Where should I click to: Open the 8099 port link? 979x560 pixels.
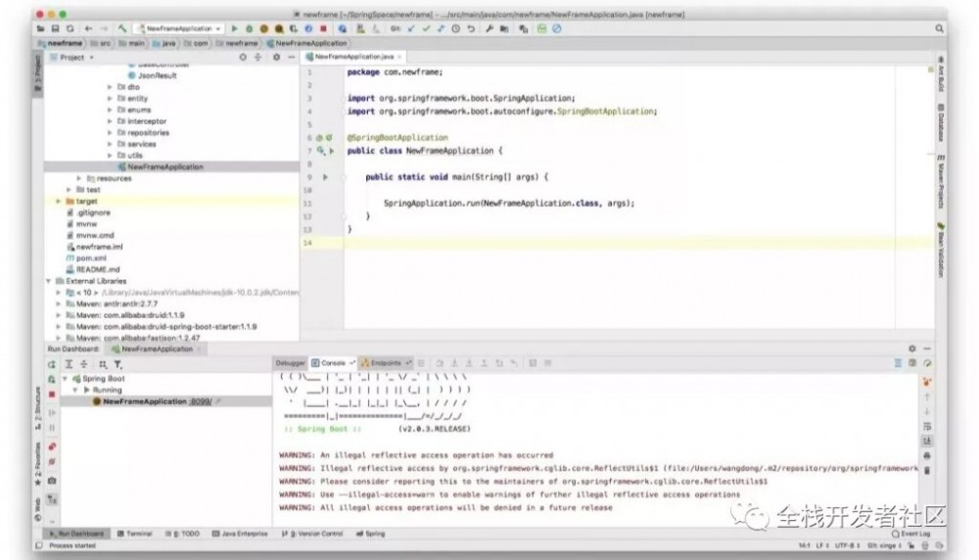(201, 402)
